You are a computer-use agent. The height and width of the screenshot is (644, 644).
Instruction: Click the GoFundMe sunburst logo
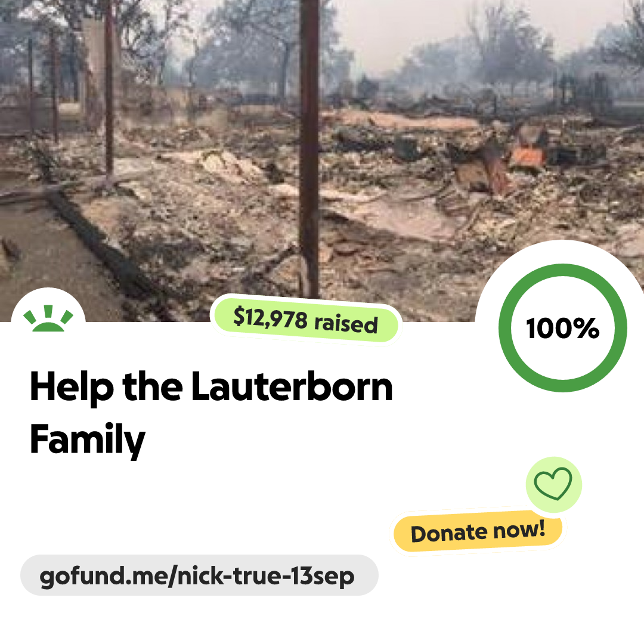[48, 318]
